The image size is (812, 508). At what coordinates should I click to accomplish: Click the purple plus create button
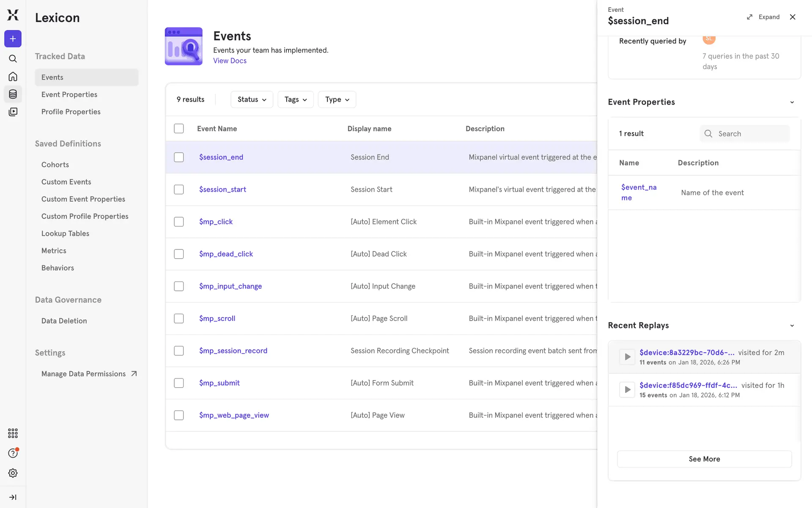point(13,39)
